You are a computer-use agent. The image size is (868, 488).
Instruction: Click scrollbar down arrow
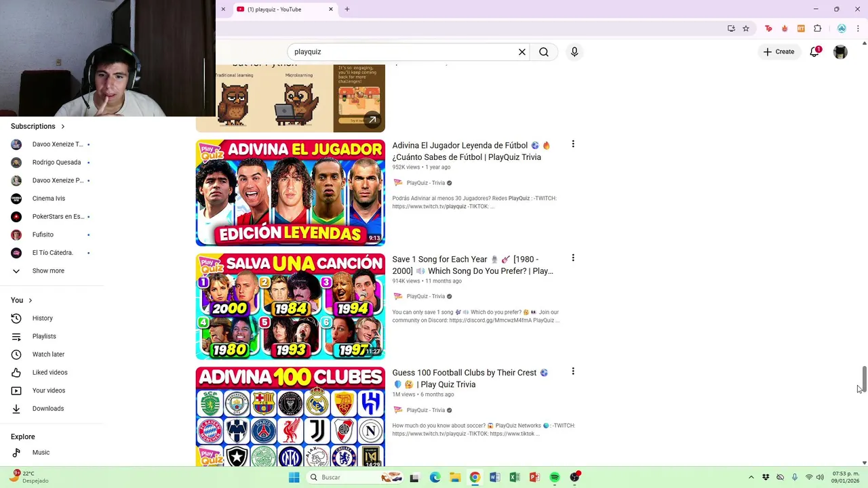[x=864, y=462]
